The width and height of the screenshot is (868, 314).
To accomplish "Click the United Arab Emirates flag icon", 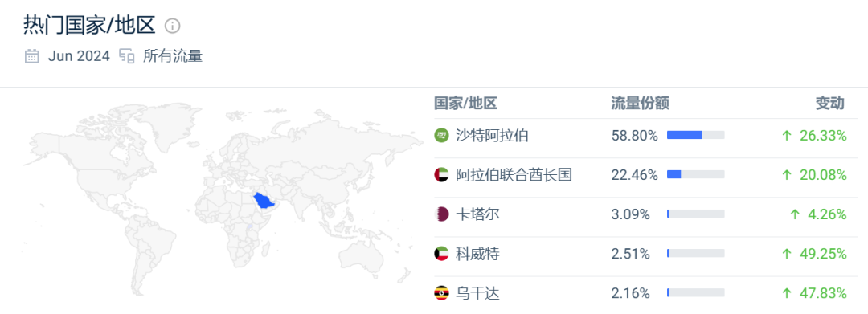I will click(441, 175).
